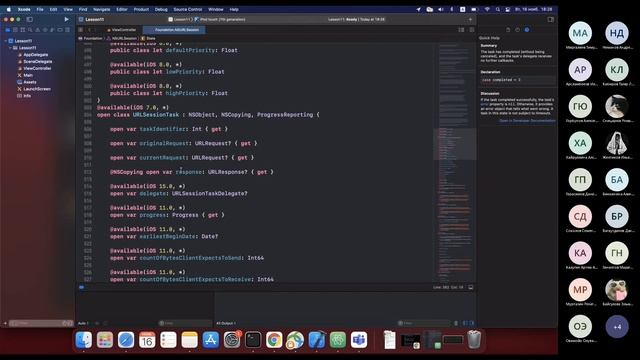
Task: Click the navigator filter field
Action: click(x=41, y=323)
